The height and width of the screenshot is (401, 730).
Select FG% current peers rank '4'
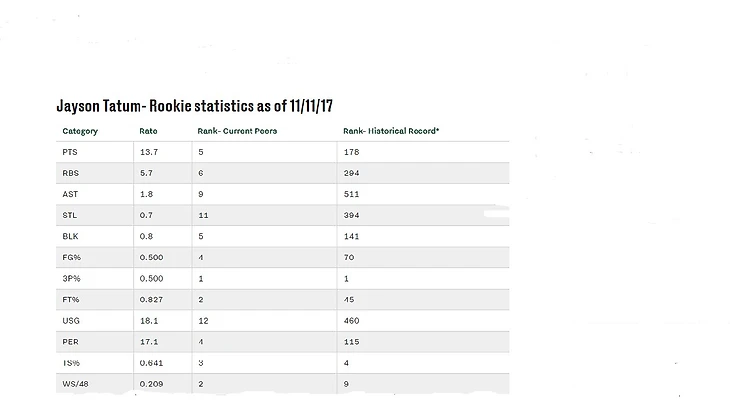(x=201, y=257)
